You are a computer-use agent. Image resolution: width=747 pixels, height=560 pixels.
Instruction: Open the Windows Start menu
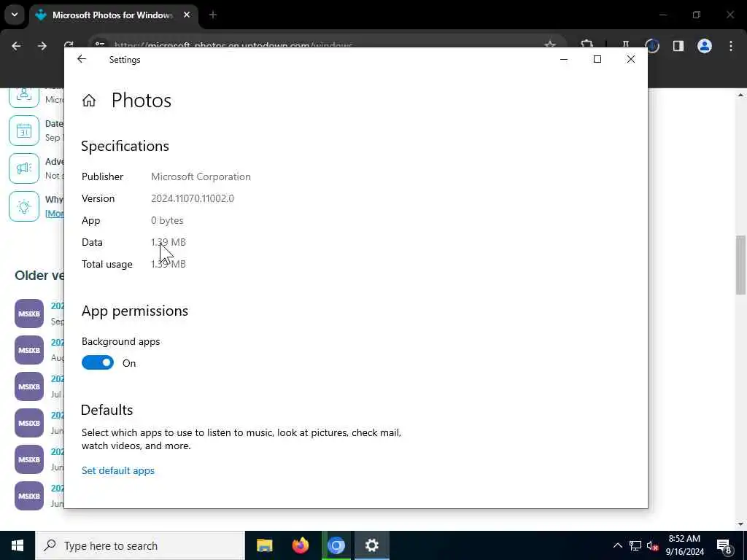point(18,545)
